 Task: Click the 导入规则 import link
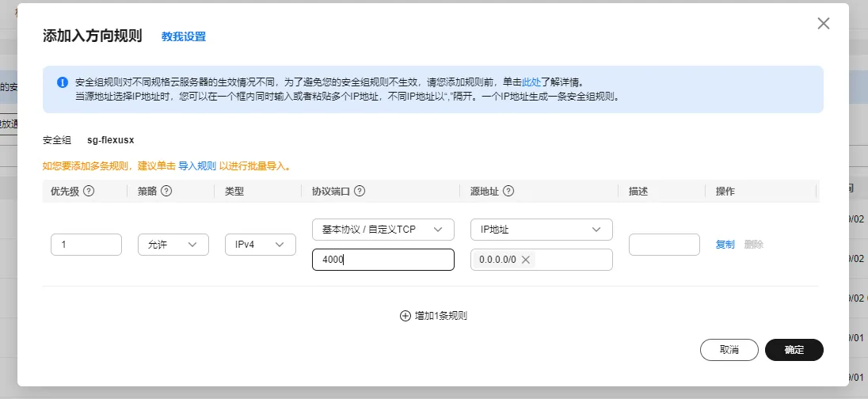(197, 166)
